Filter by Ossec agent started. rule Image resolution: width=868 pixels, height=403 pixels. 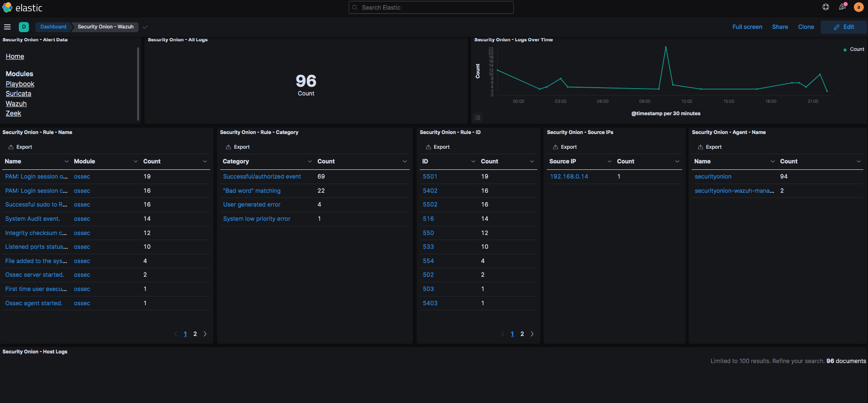coord(33,303)
